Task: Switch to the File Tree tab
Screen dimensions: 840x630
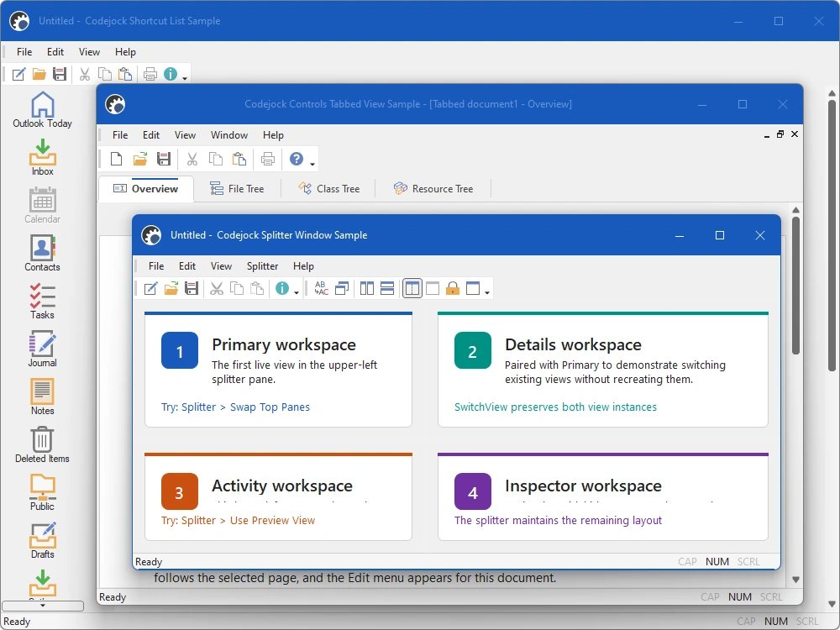Action: (238, 188)
